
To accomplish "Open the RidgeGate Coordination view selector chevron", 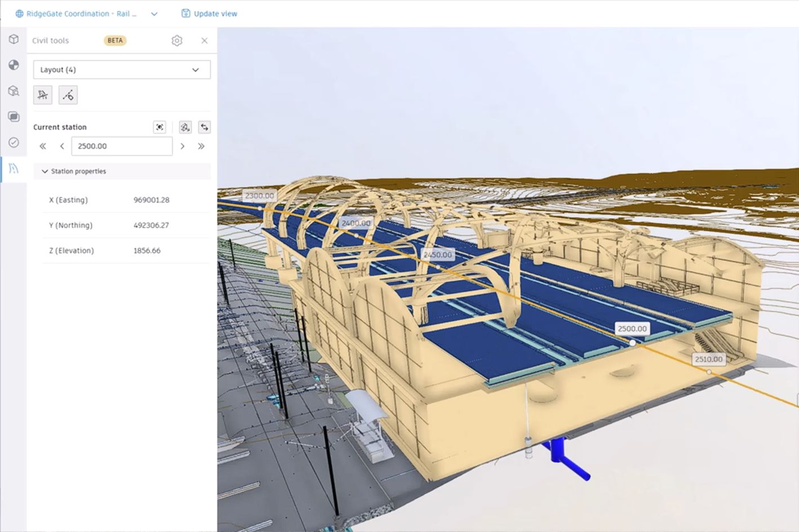I will click(x=154, y=14).
